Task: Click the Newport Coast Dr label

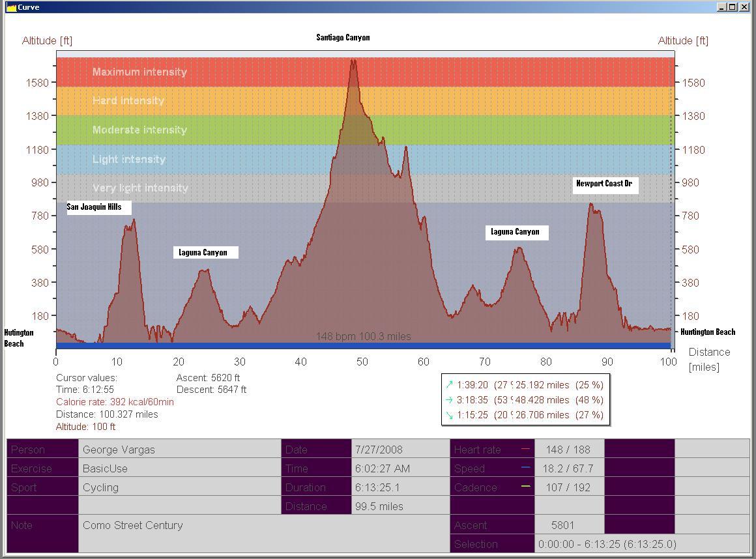Action: coord(603,184)
